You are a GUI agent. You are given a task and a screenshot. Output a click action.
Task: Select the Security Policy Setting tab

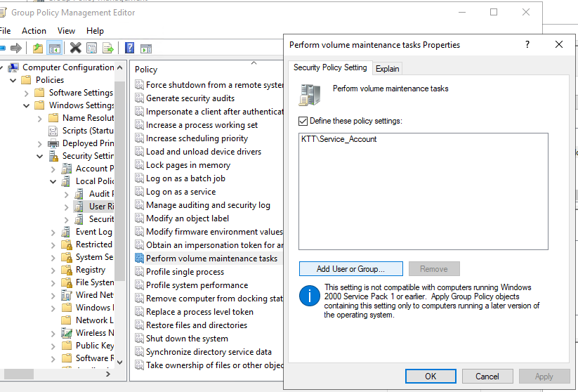[330, 67]
